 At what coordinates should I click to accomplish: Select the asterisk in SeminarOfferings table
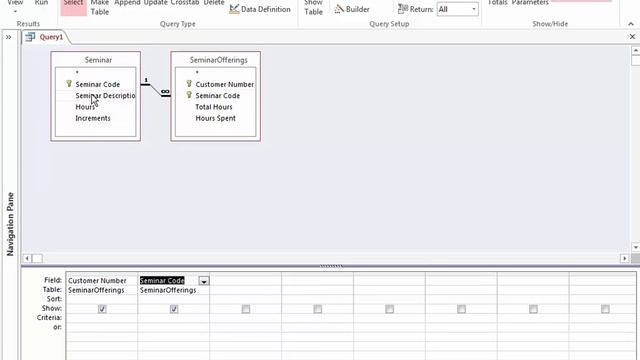[x=197, y=73]
